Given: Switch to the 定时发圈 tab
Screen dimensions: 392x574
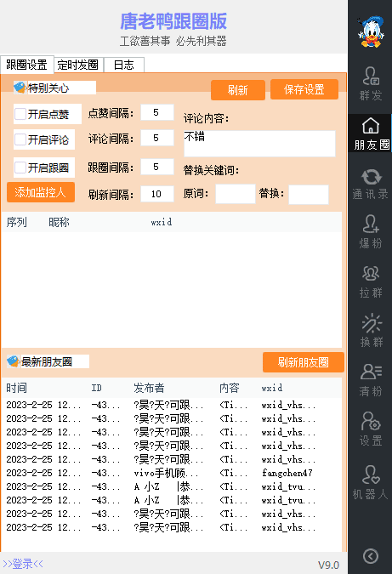Looking at the screenshot, I should [x=78, y=65].
